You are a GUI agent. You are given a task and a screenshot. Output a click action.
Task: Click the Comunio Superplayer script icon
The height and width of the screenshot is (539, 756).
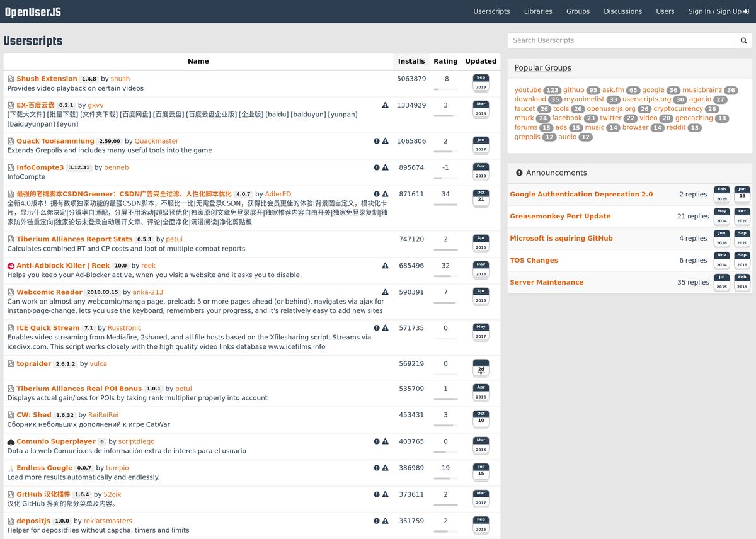tap(11, 441)
